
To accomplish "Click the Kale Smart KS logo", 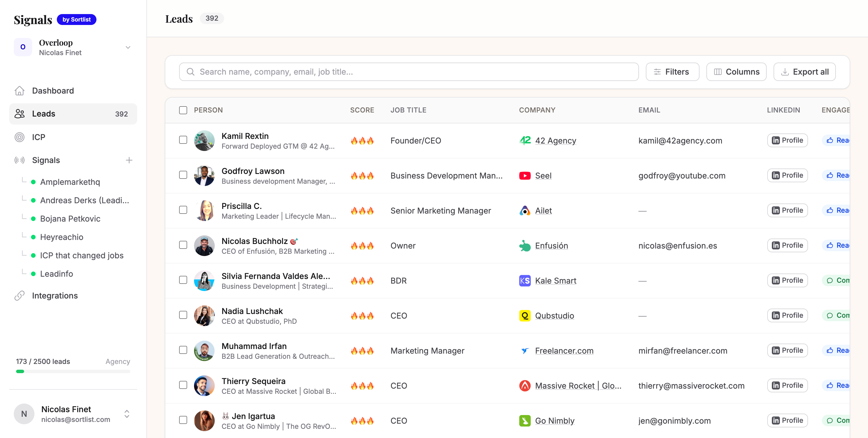I will pyautogui.click(x=525, y=281).
